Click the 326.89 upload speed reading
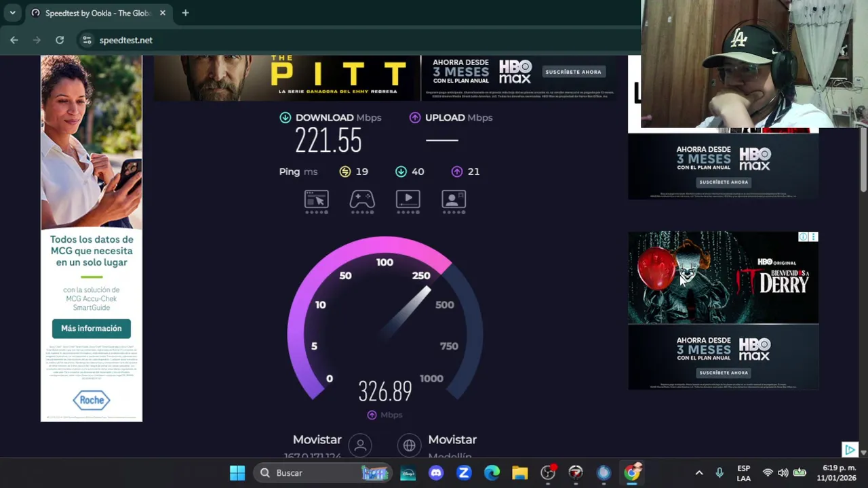868x488 pixels. tap(384, 392)
